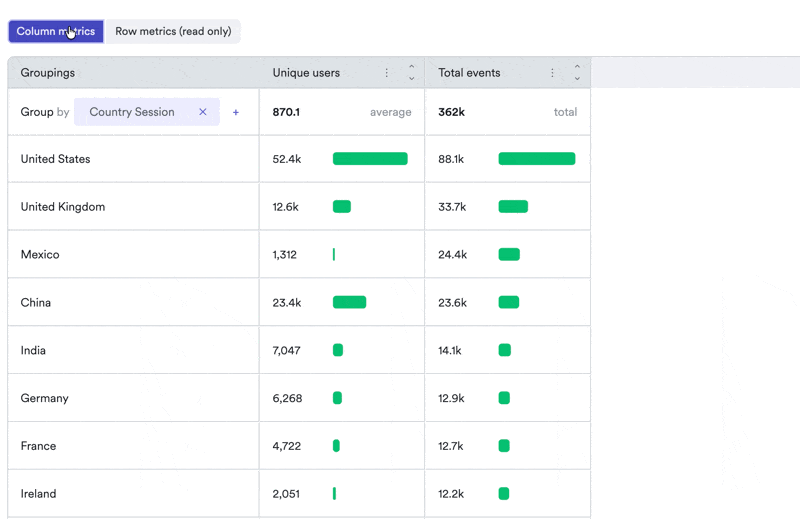Viewport: 800px width, 519px height.
Task: Click the 24.4k total events value
Action: [x=453, y=254]
